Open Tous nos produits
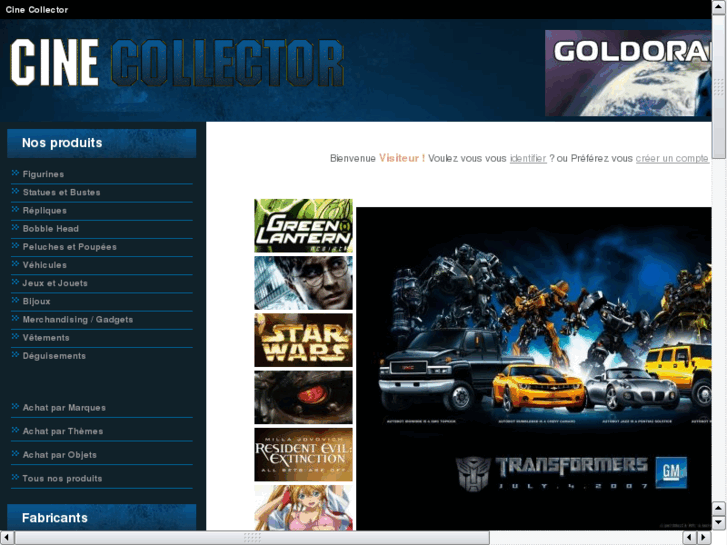This screenshot has width=727, height=545. coord(62,479)
